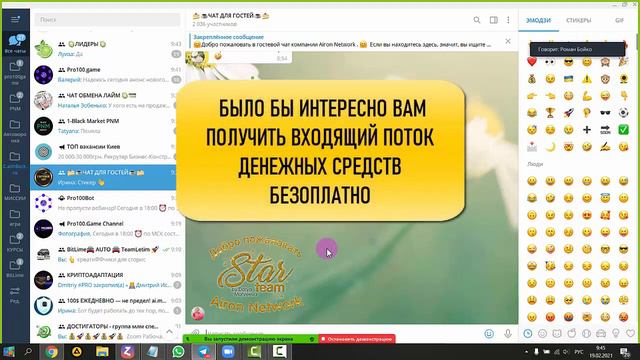Screen dimensions: 640x360
Task: Click the chat list search field
Action: click(107, 20)
